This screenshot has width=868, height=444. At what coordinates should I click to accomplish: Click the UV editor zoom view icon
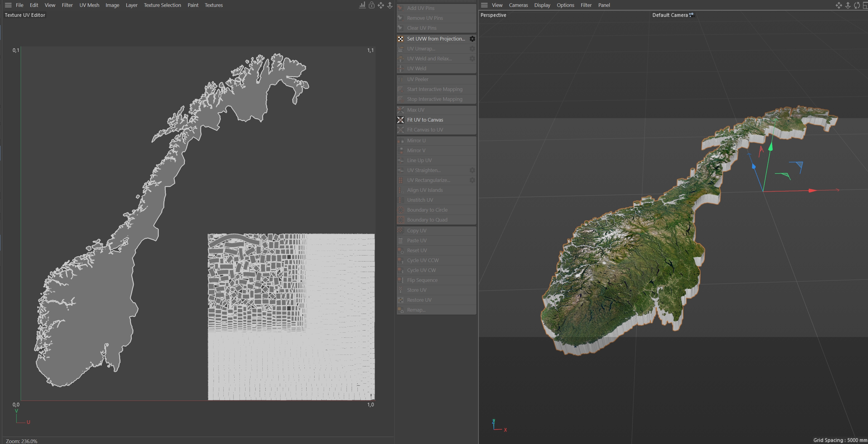[x=390, y=5]
